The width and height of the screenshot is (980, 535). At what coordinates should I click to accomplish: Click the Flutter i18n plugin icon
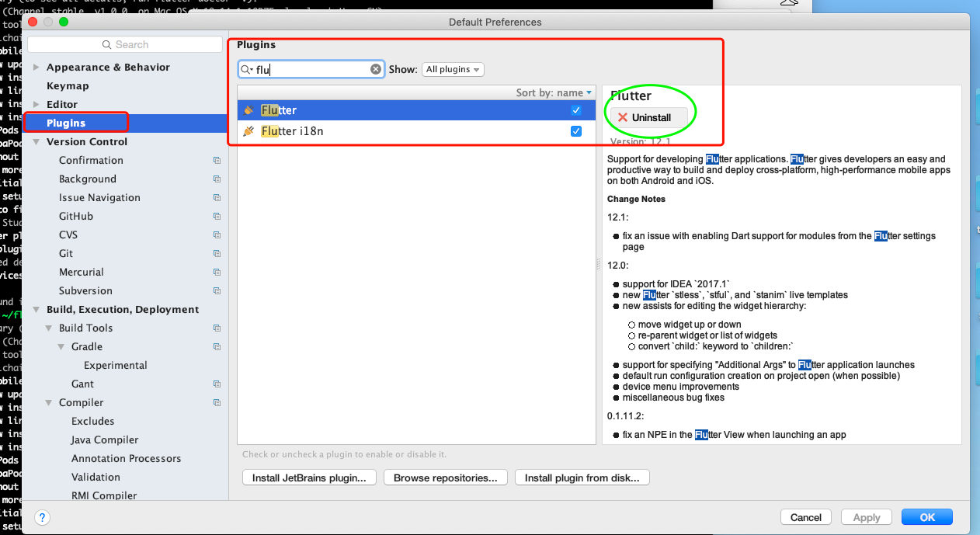(248, 131)
